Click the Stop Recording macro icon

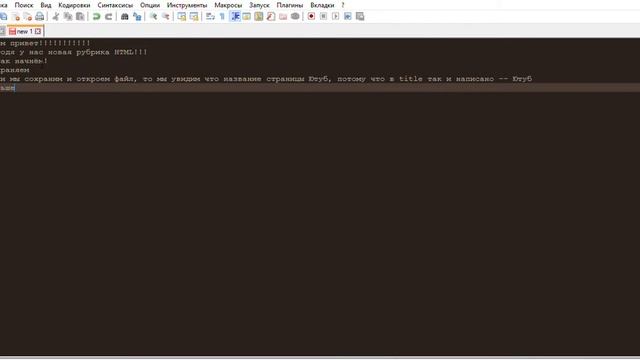[x=323, y=16]
